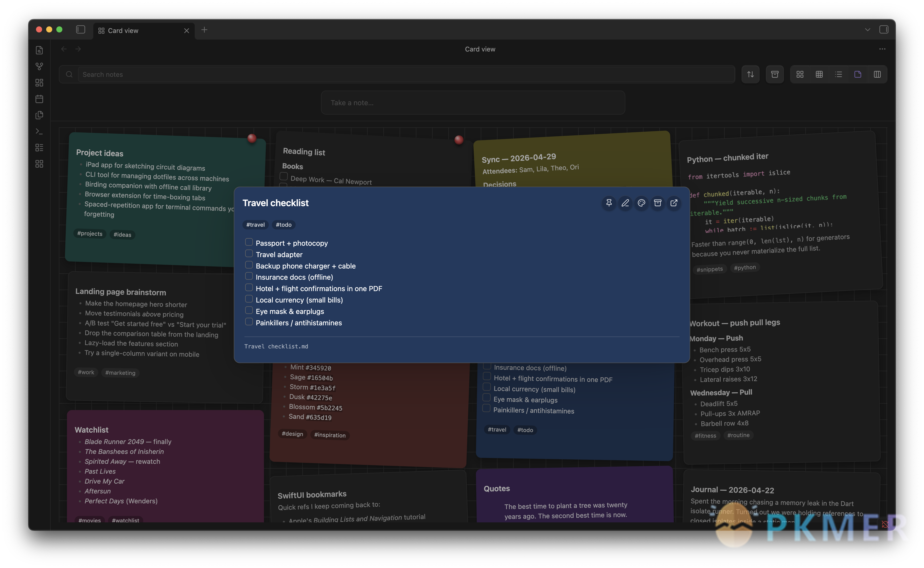Open Travel checklist in new tab
The image size is (924, 568).
tap(674, 203)
